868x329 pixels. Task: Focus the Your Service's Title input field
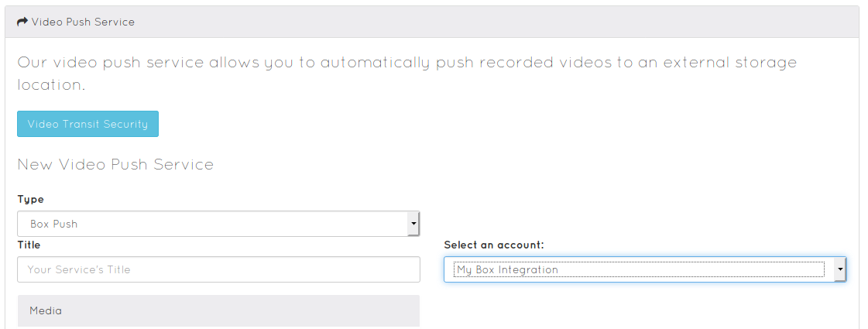[x=218, y=269]
